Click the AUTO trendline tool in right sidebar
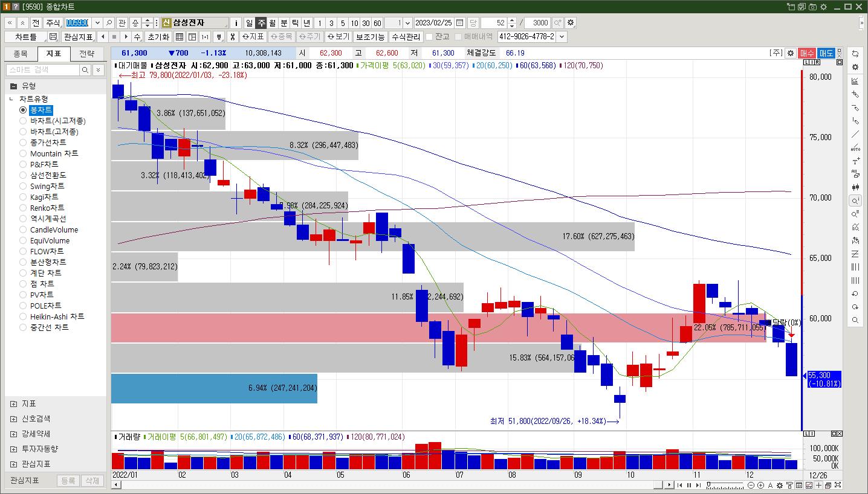 point(855,147)
